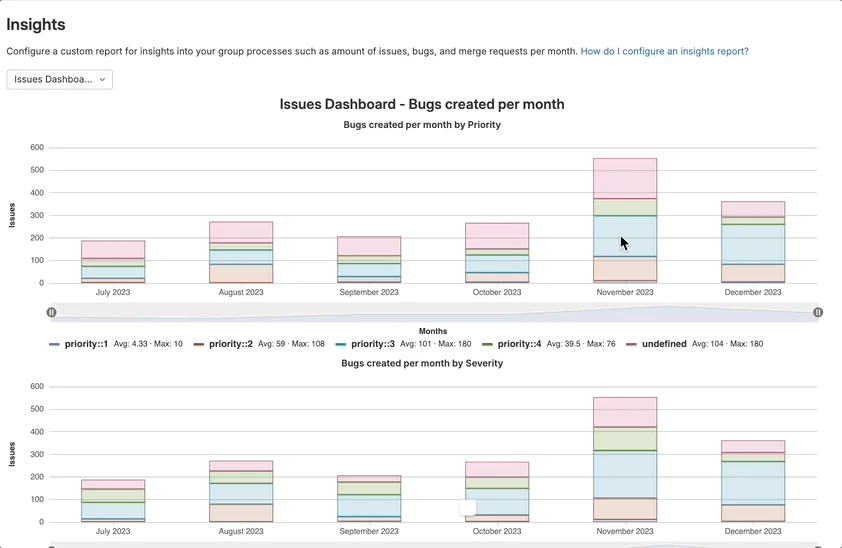Click September 2023 bar in Priority chart

pos(369,260)
